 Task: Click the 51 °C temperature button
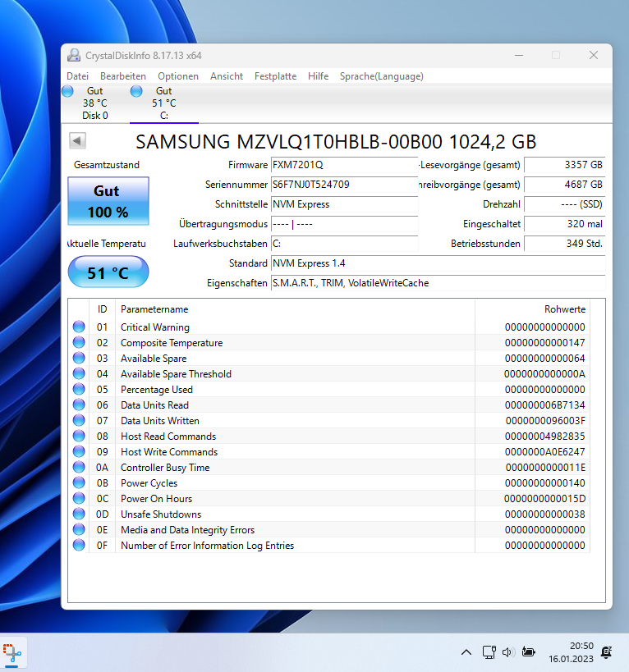(x=108, y=272)
